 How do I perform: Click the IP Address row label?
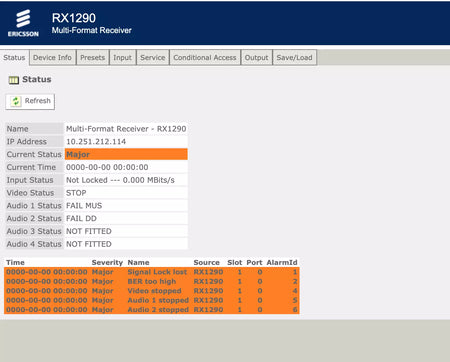(27, 142)
